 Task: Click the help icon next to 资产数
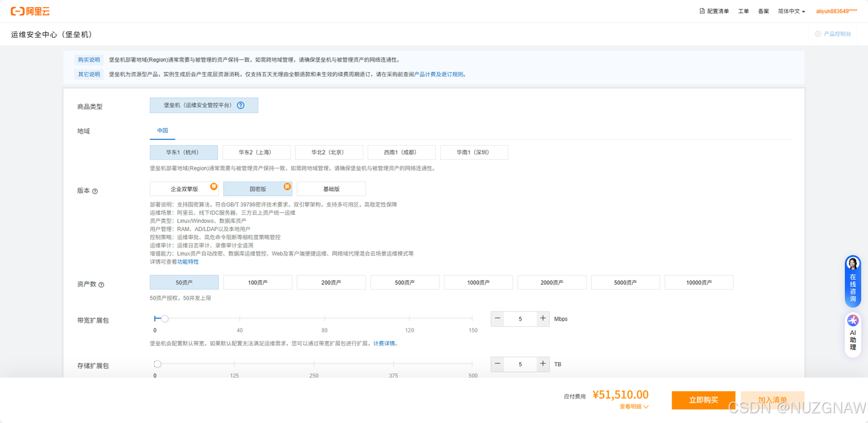(101, 285)
